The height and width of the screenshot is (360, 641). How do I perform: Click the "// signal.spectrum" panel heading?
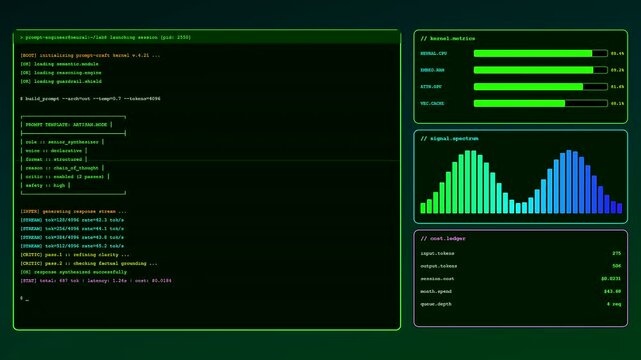click(449, 139)
